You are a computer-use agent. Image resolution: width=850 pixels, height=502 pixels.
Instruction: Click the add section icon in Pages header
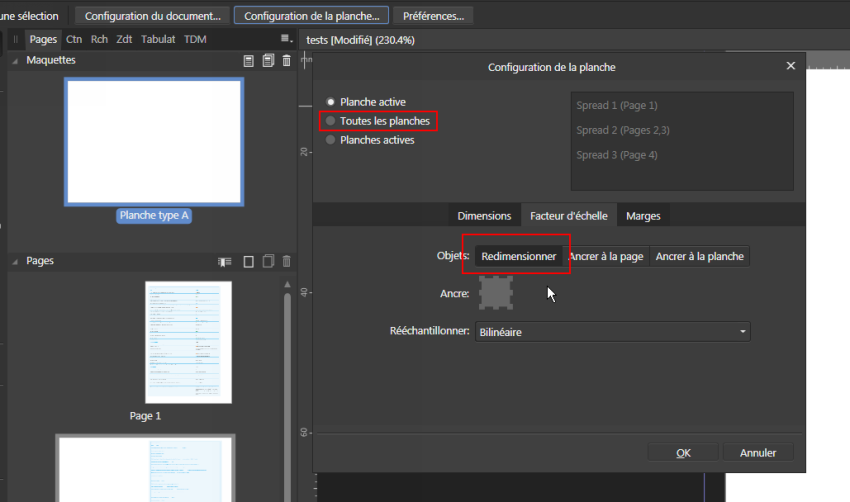pos(225,262)
